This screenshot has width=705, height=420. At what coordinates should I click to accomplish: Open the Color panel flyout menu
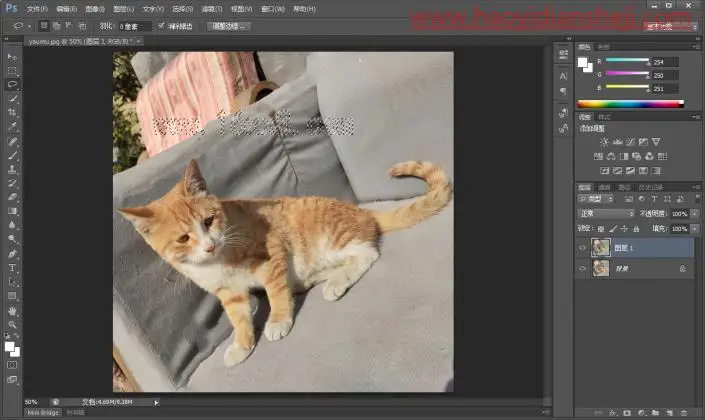[x=697, y=47]
